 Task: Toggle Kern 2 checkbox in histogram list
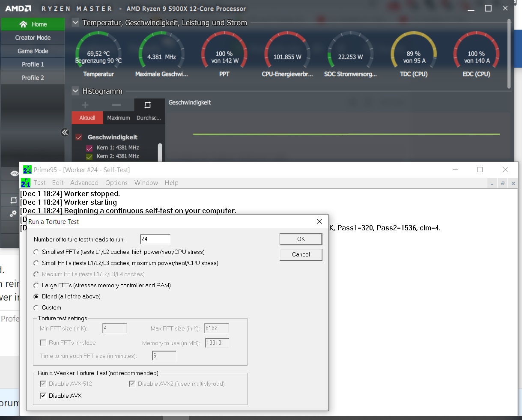tap(89, 157)
